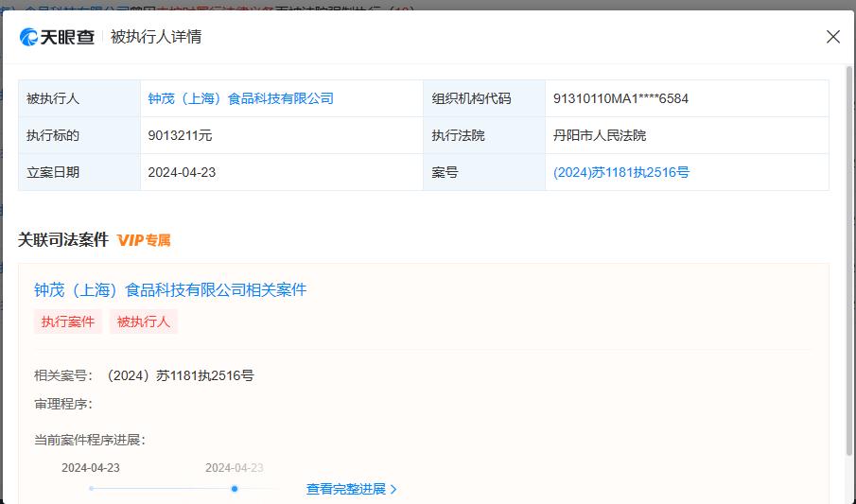
Task: Click the highlighted timeline dot for 2024-04-23
Action: 235,489
